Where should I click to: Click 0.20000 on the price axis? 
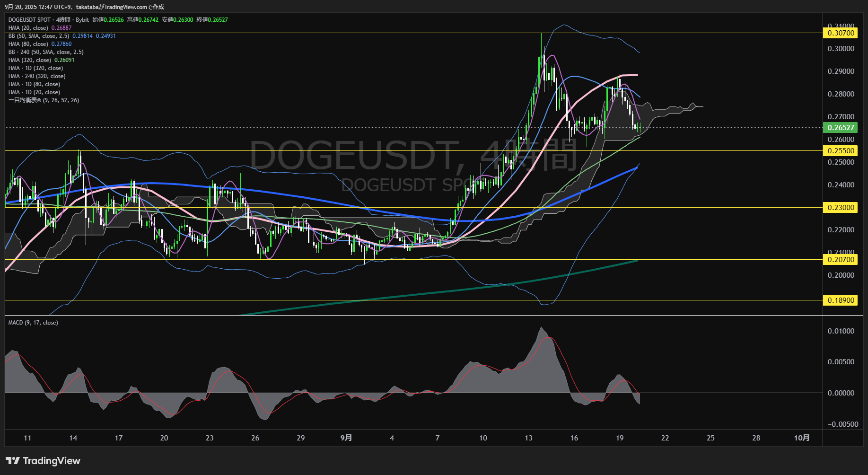(841, 275)
